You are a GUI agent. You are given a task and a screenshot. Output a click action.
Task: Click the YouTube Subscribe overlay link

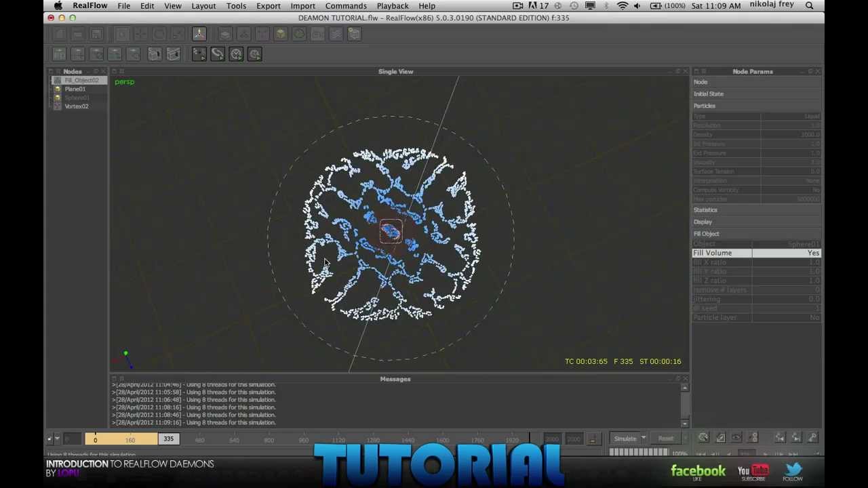(753, 472)
